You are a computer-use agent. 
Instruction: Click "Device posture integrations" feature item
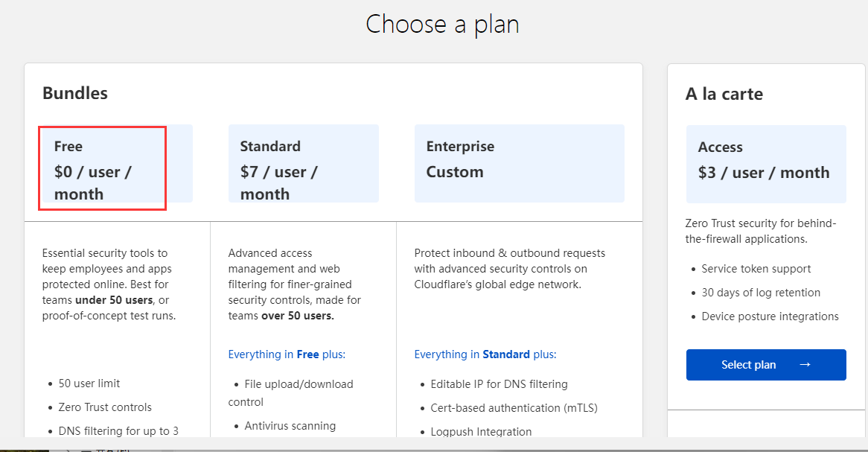pos(770,316)
